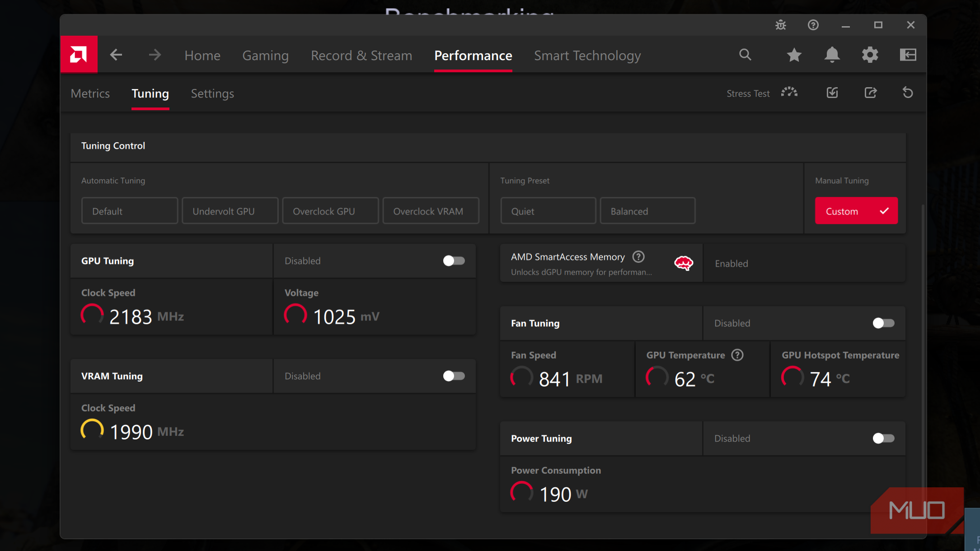980x551 pixels.
Task: Click the Stress Test label
Action: [x=748, y=93]
